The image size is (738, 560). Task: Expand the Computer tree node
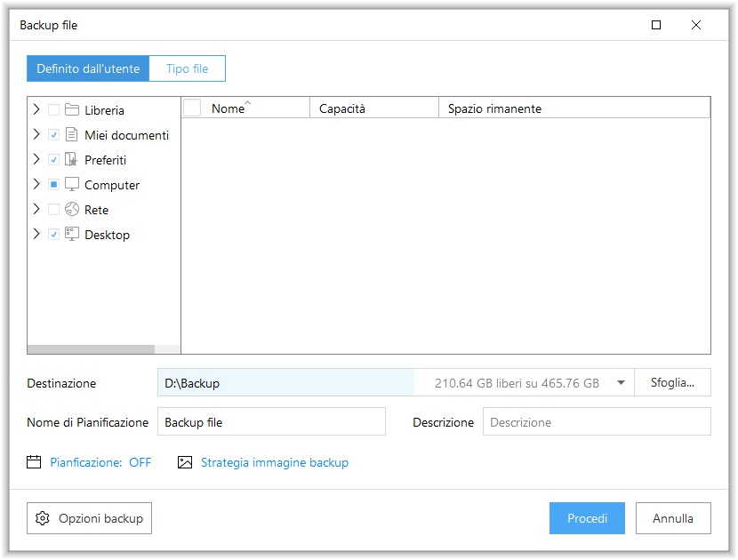36,185
